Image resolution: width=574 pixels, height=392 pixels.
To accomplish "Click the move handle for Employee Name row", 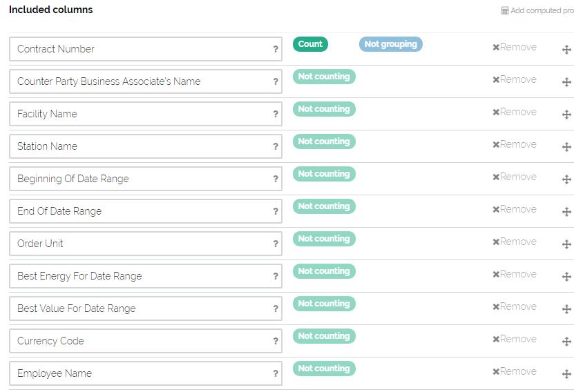I will click(566, 374).
